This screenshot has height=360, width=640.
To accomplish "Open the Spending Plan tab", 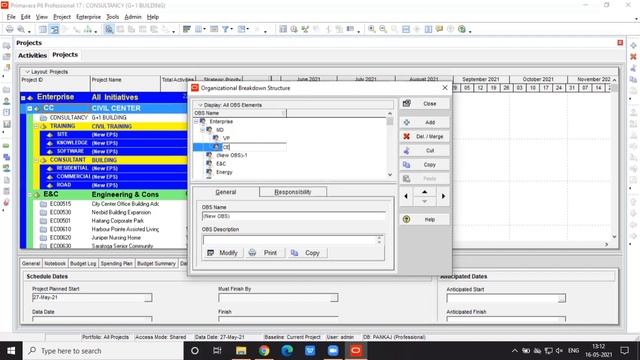I will [116, 264].
